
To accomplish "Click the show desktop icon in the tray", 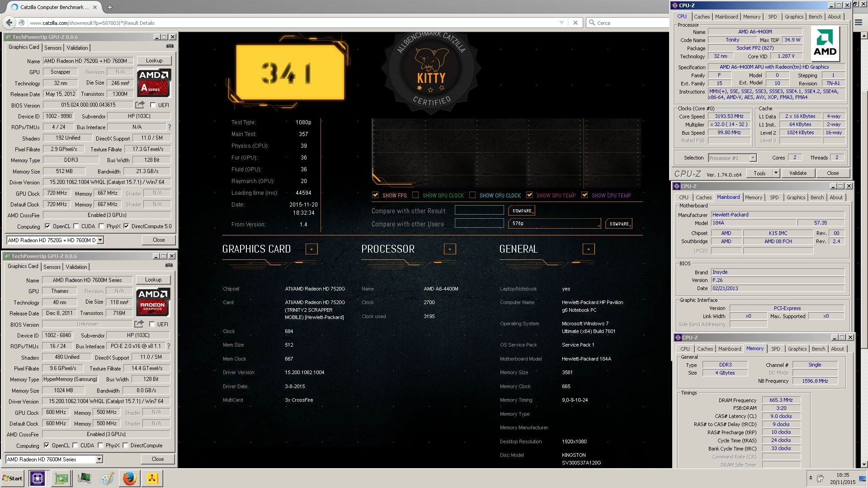I will pos(862,479).
